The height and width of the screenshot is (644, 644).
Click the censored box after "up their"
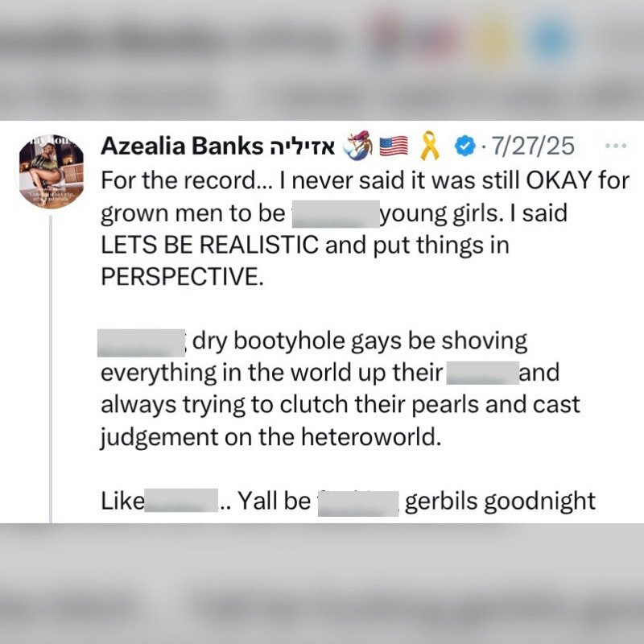pyautogui.click(x=482, y=373)
